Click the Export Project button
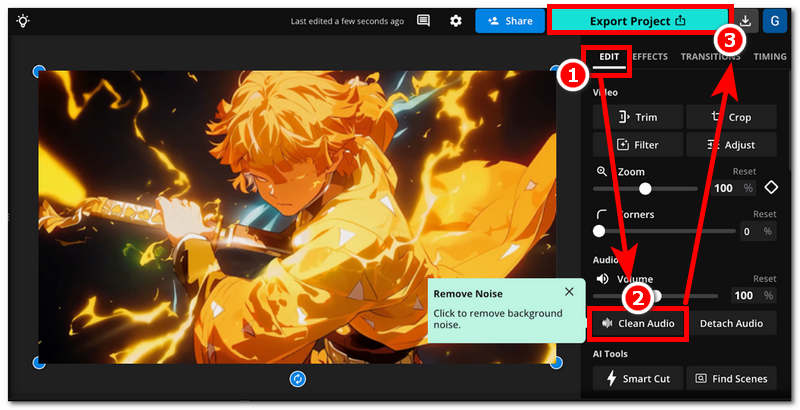 pyautogui.click(x=639, y=20)
